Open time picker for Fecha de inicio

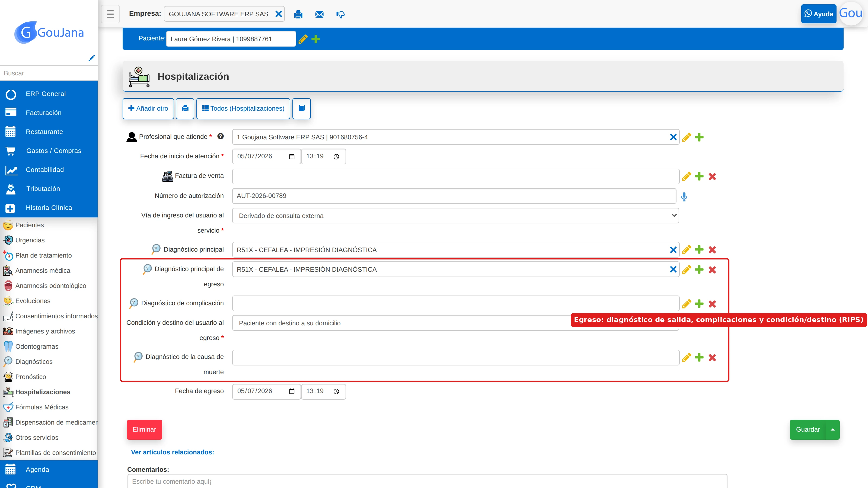(336, 157)
